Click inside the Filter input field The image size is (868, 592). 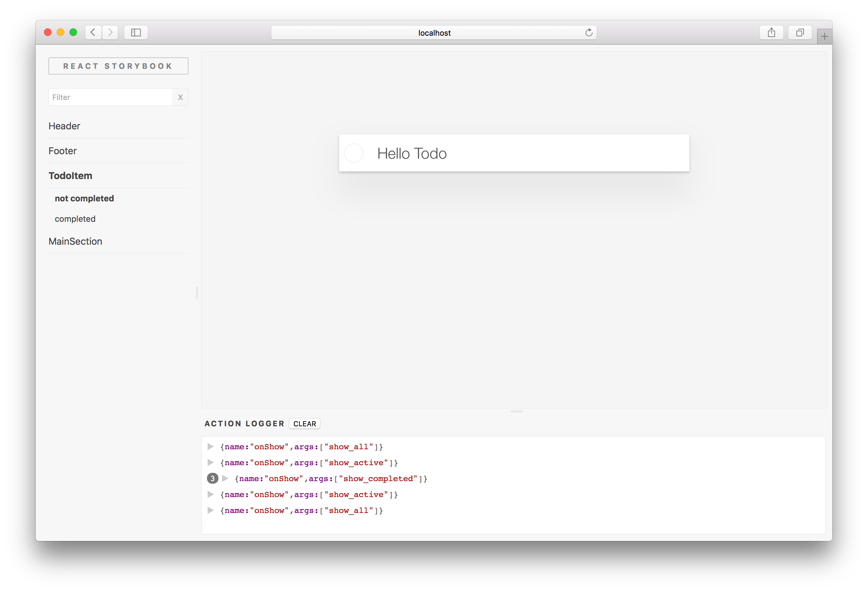pyautogui.click(x=108, y=97)
